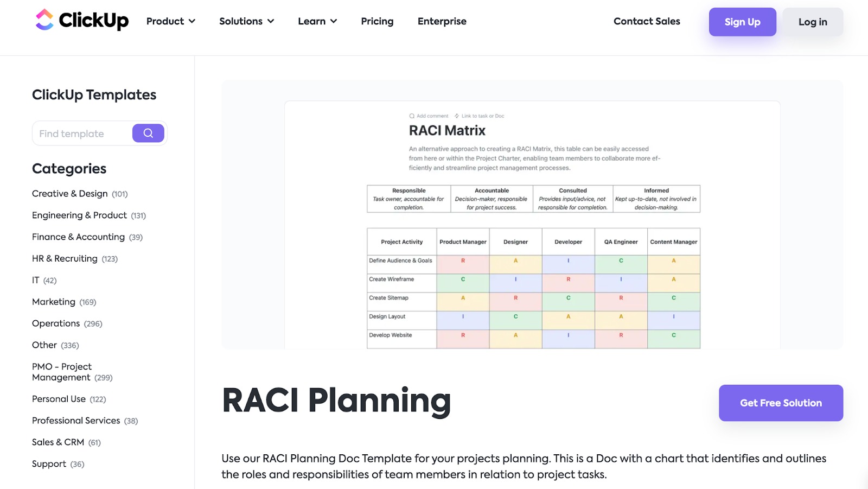Image resolution: width=868 pixels, height=489 pixels.
Task: Open the Learn dropdown
Action: (317, 21)
